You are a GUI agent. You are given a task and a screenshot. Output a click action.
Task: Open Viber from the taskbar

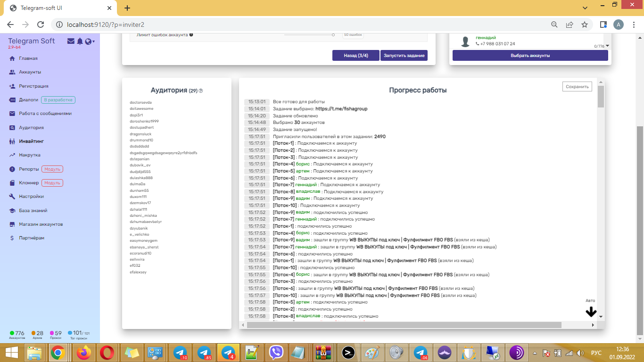276,353
